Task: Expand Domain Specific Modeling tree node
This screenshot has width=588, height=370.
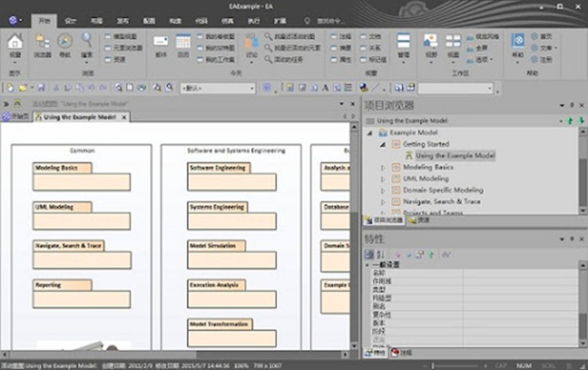Action: pyautogui.click(x=383, y=191)
